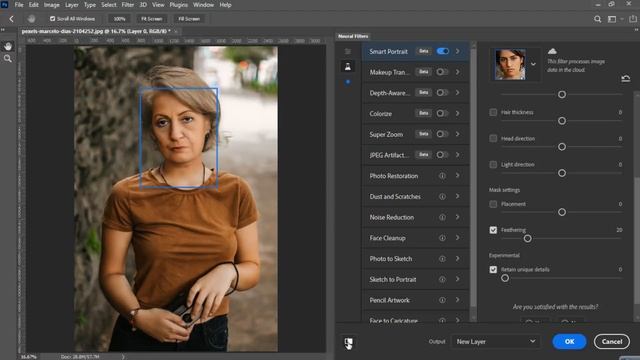Select the Zoom tool in left toolbar

[8, 59]
